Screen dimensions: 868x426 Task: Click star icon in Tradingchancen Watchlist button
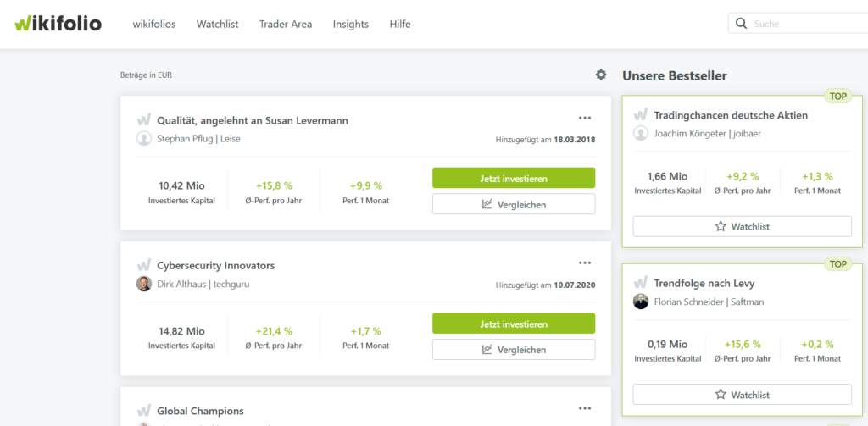[x=721, y=226]
